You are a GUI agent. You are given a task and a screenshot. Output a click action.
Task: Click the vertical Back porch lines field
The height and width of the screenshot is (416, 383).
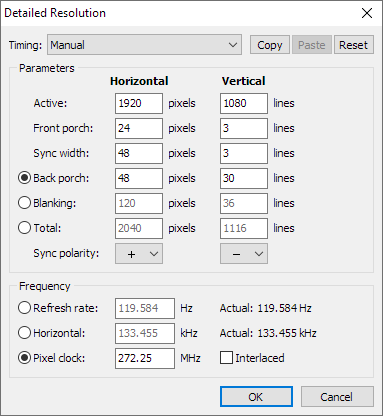click(244, 178)
